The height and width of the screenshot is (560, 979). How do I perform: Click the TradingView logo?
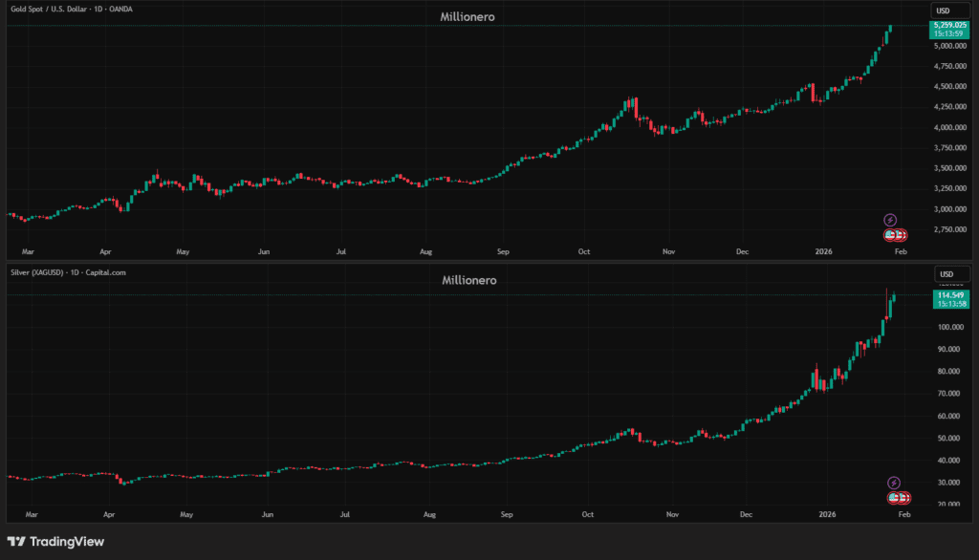click(x=56, y=542)
